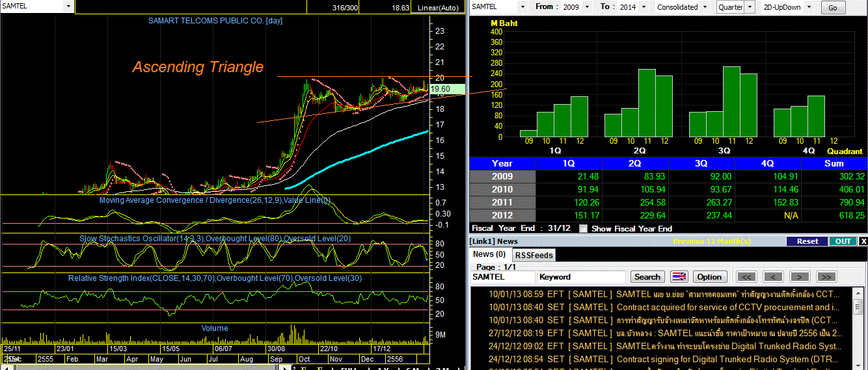The height and width of the screenshot is (370, 868).
Task: Click the Slow Stochastics Oscillator indicator label
Action: coord(215,239)
